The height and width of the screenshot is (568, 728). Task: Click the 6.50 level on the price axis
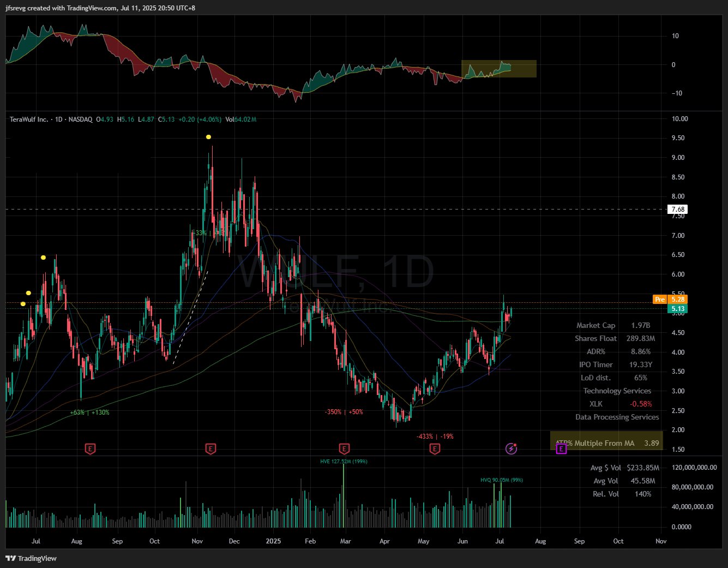point(678,255)
